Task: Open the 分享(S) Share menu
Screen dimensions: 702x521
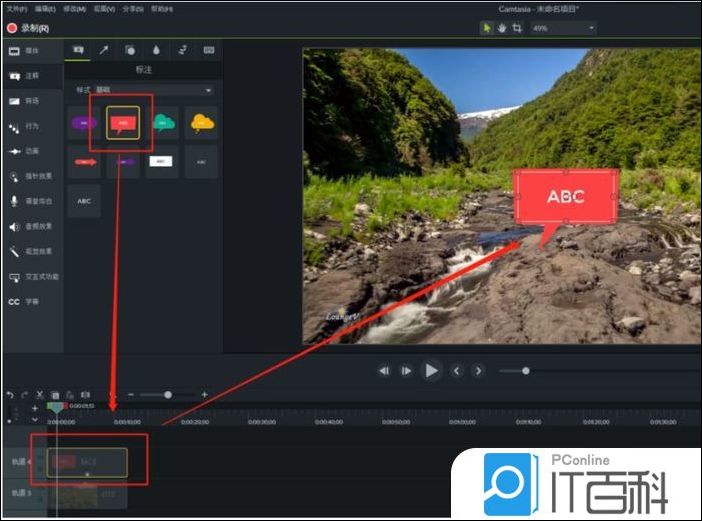Action: 133,9
